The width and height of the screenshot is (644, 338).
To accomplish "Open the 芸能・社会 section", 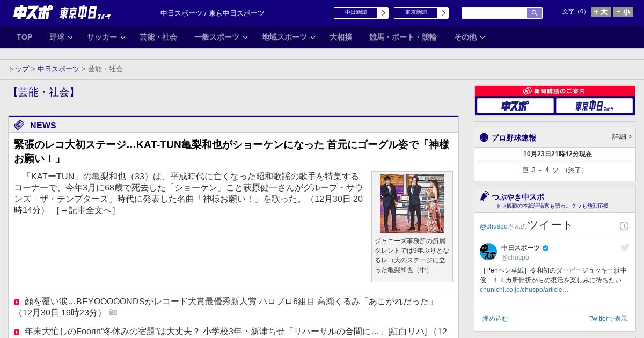I will (158, 37).
